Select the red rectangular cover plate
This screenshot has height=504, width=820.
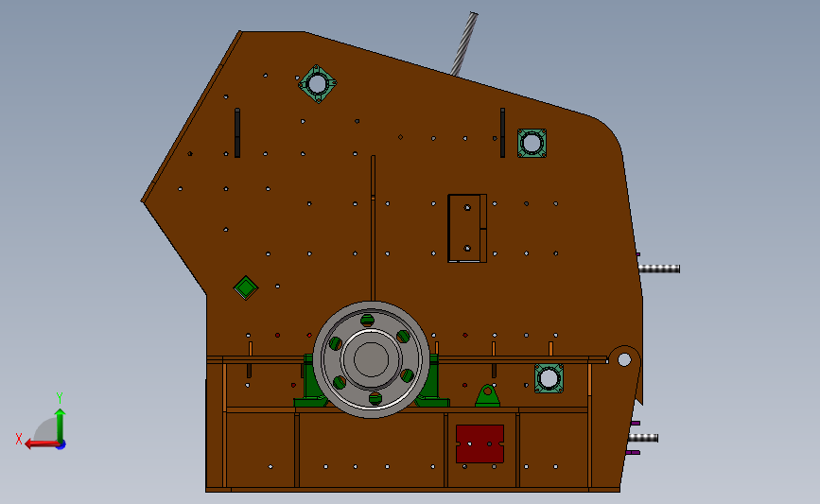(480, 443)
